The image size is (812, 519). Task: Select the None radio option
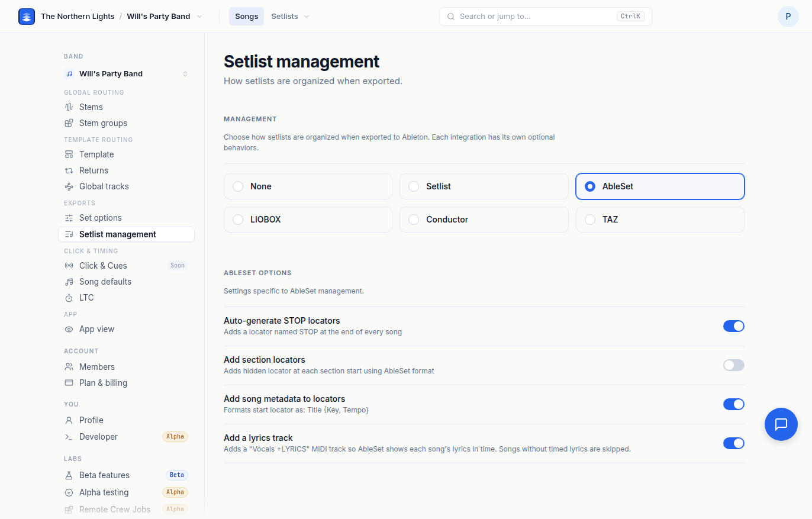point(308,186)
